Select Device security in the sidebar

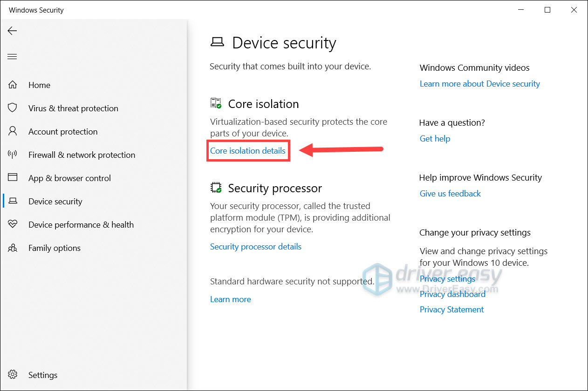[x=55, y=202]
